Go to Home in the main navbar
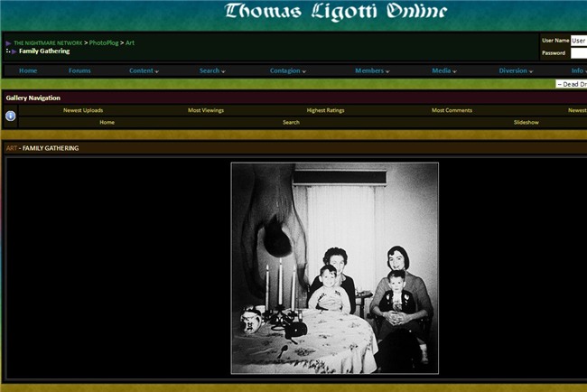This screenshot has height=392, width=587. click(x=28, y=70)
